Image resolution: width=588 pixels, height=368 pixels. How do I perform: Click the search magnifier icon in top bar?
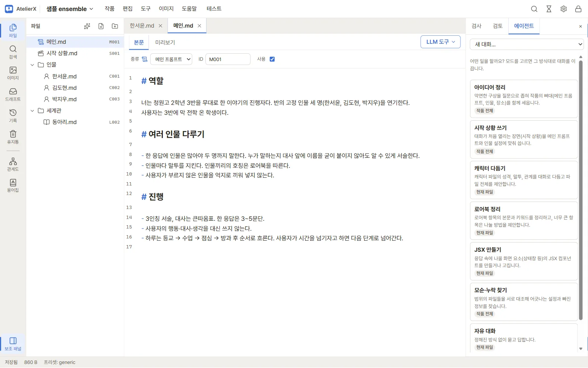(x=534, y=9)
